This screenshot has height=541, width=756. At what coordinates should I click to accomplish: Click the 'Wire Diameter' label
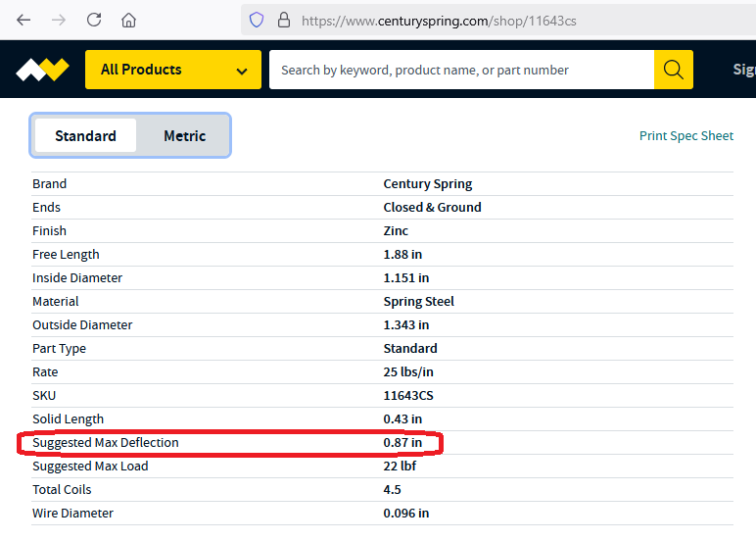[x=72, y=513]
